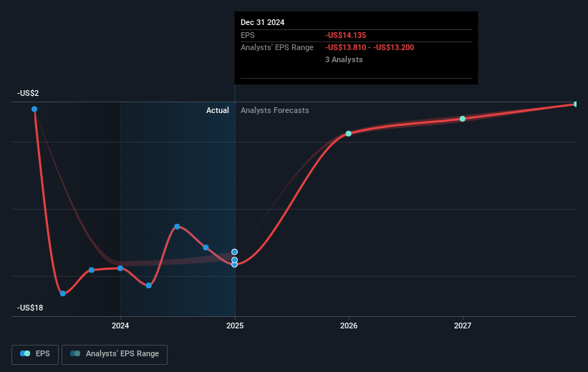
Task: Click the -US$13.810 range value in tooltip
Action: pyautogui.click(x=345, y=48)
